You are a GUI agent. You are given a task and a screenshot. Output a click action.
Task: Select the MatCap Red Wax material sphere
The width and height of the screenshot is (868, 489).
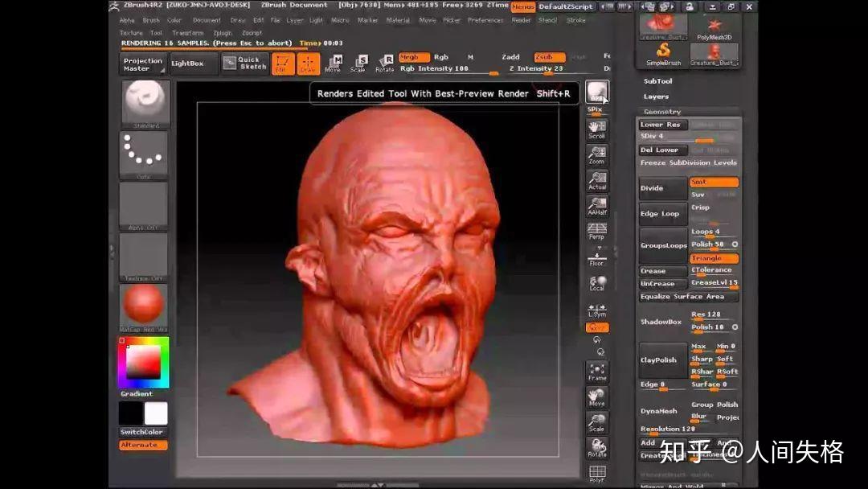(x=142, y=306)
